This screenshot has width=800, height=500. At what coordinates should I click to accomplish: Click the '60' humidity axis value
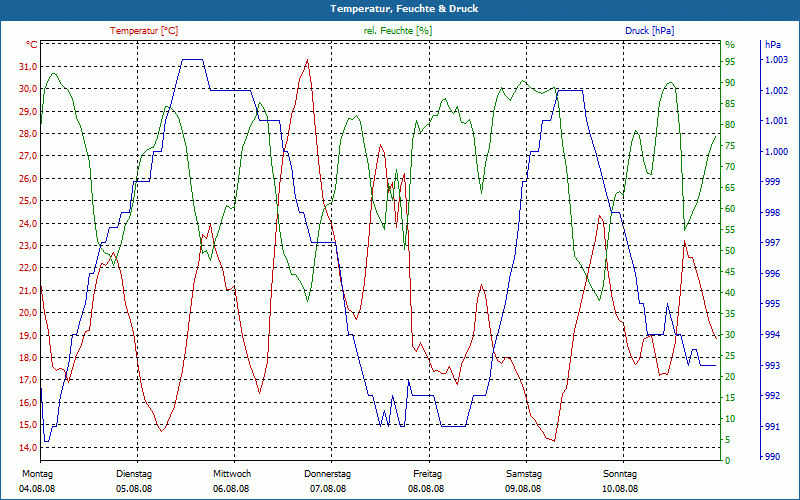pyautogui.click(x=730, y=209)
